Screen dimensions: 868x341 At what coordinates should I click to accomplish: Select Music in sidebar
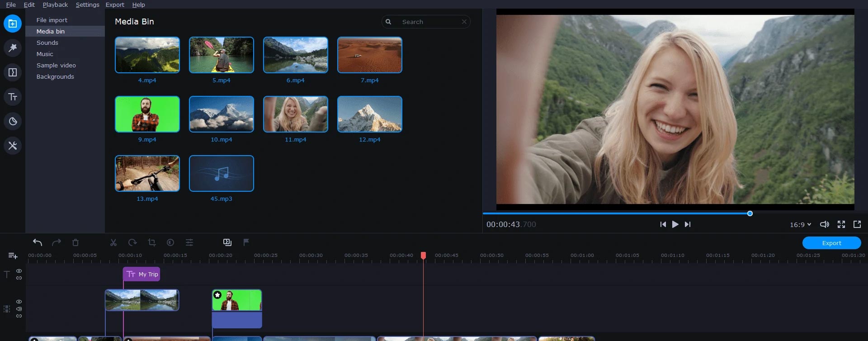tap(65, 54)
